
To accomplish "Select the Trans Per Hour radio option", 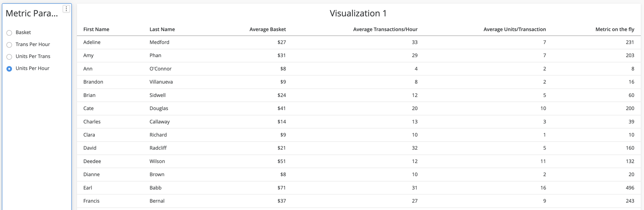I will pyautogui.click(x=9, y=45).
